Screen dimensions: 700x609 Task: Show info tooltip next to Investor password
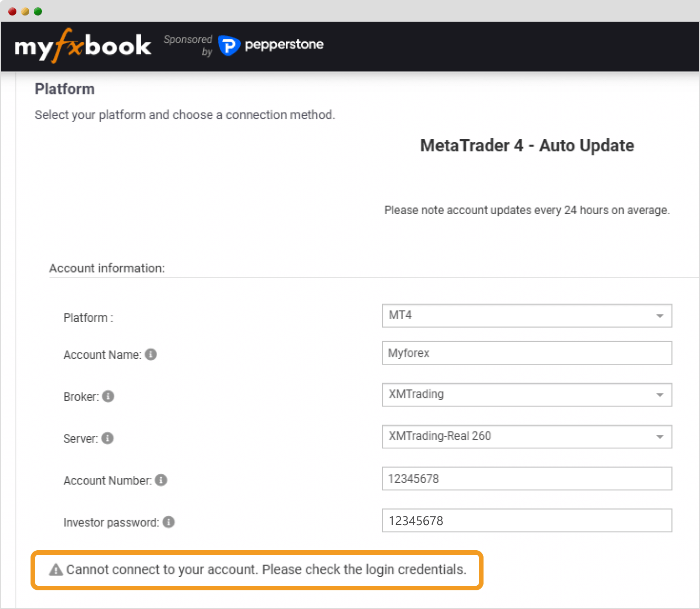tap(169, 522)
